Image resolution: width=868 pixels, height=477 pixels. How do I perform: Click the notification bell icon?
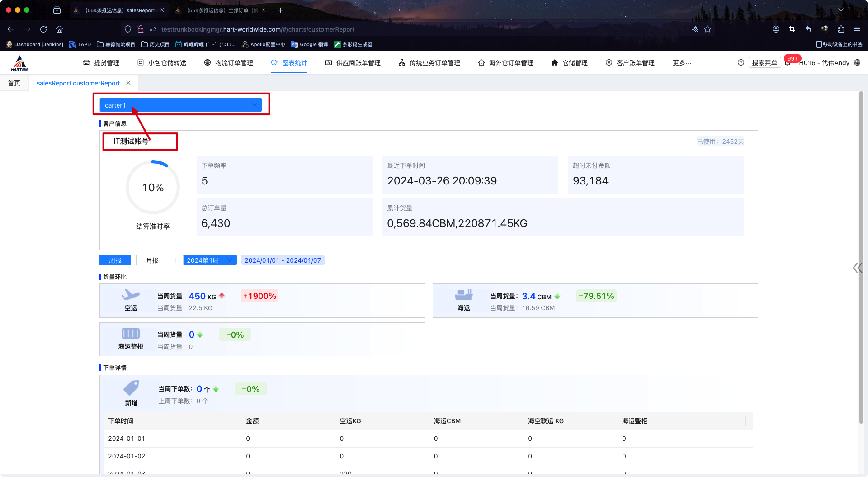(x=788, y=63)
